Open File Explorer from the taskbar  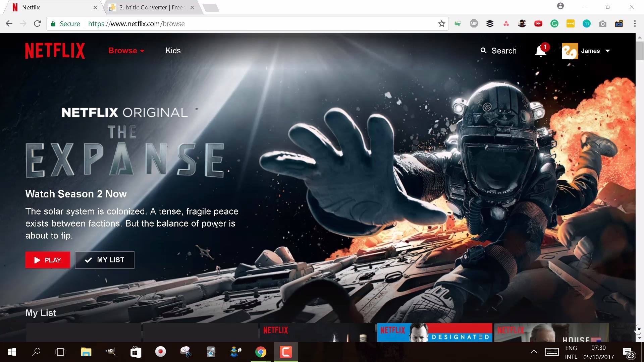coord(86,352)
